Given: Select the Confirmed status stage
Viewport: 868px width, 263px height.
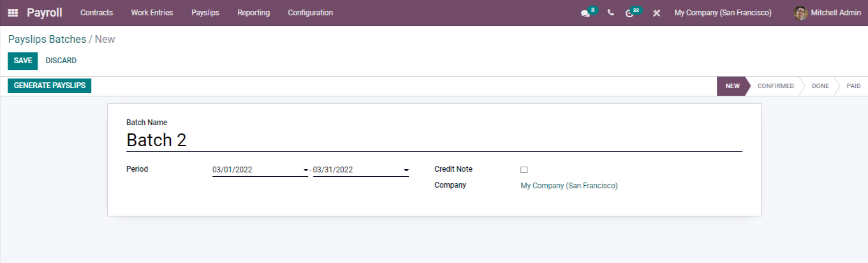Looking at the screenshot, I should [776, 86].
